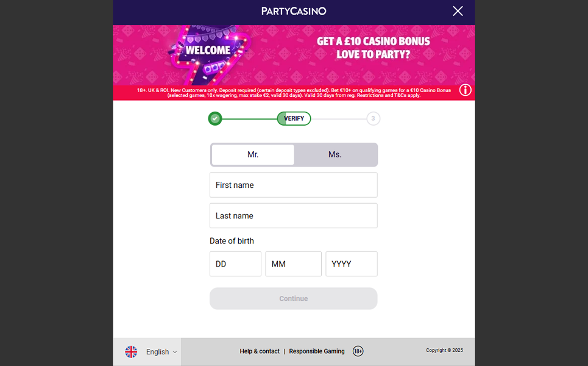Open the English language dropdown

pyautogui.click(x=159, y=351)
